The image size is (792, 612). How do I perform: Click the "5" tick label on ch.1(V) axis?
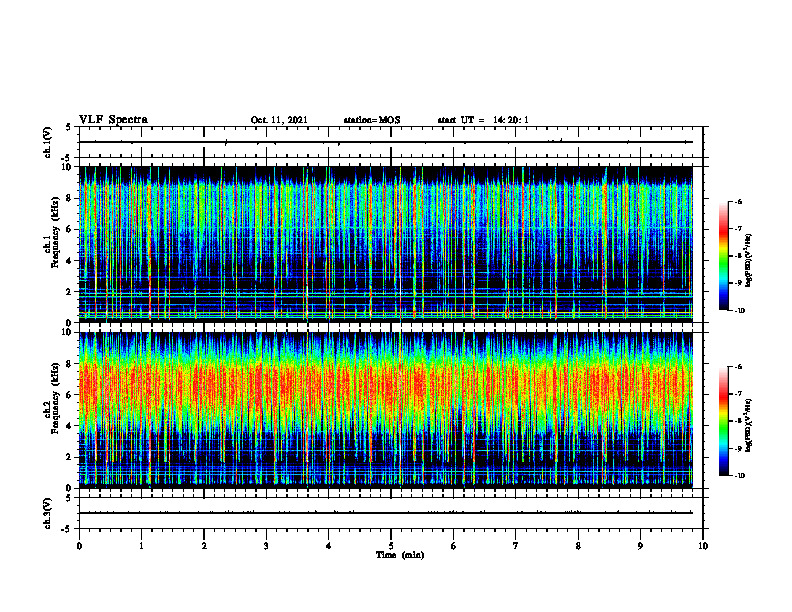(69, 127)
